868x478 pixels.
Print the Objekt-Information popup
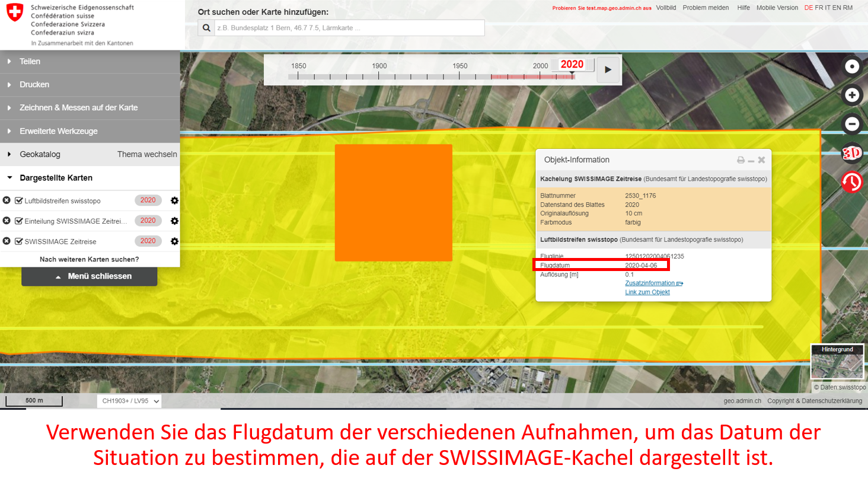pyautogui.click(x=741, y=160)
